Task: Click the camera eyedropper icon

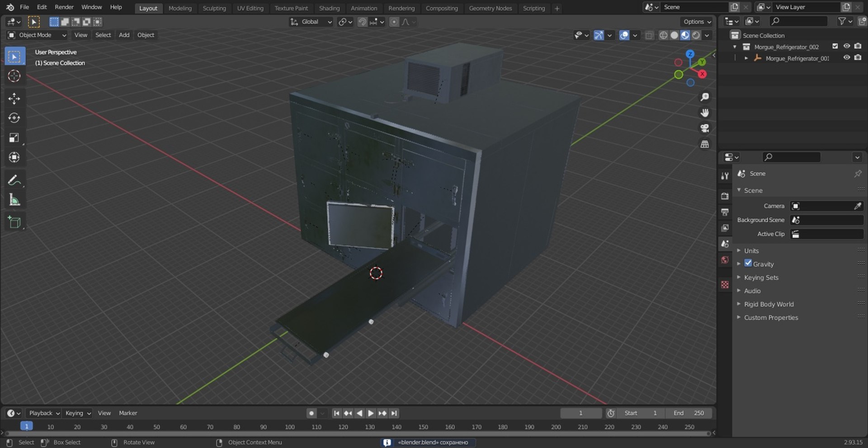Action: tap(858, 206)
